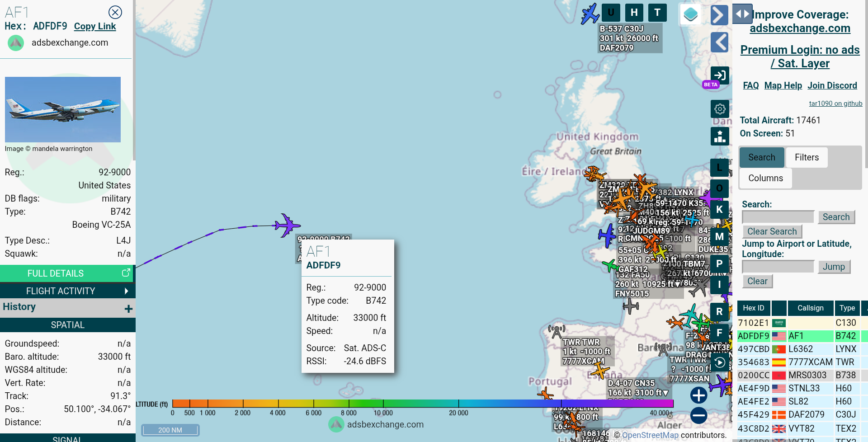
Task: Click the TWR tower icon near Portugal
Action: pyautogui.click(x=557, y=331)
